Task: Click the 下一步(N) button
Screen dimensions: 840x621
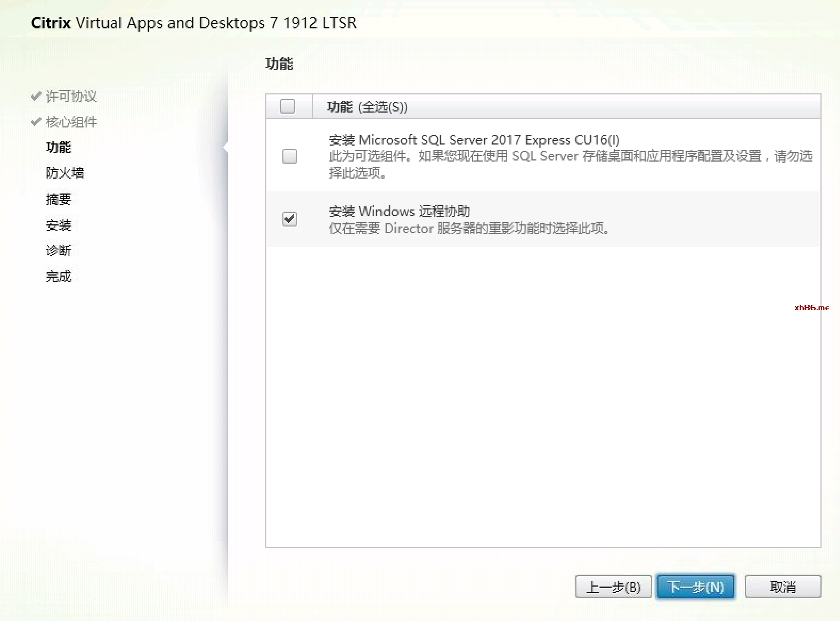Action: [x=695, y=587]
